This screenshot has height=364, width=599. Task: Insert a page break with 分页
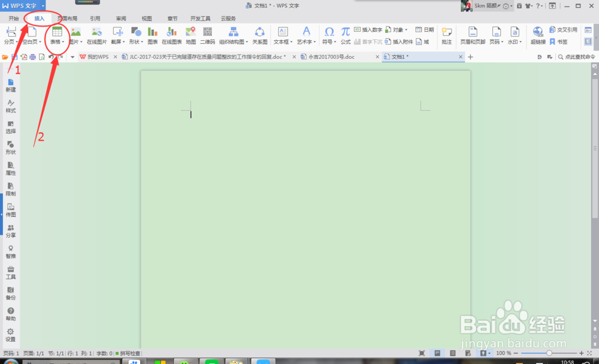tap(11, 35)
